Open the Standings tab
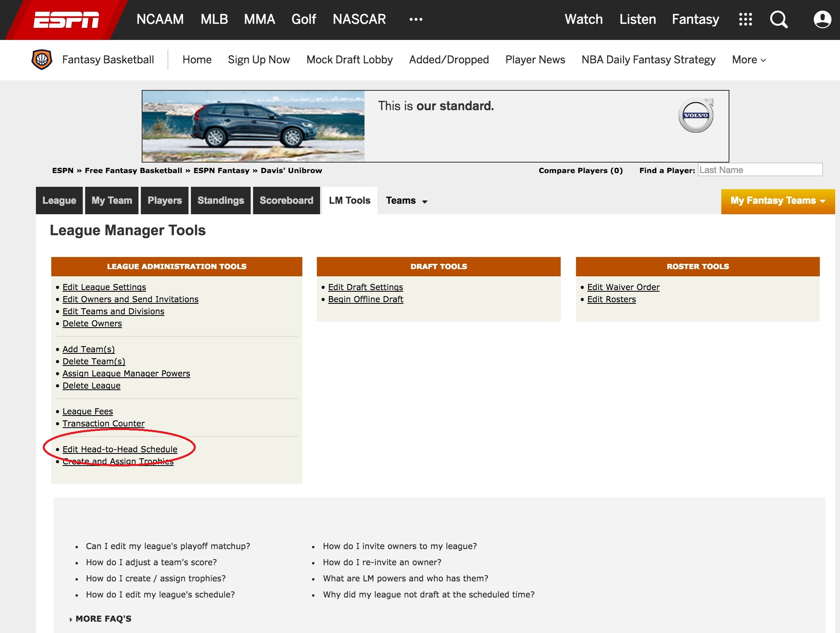 coord(221,201)
